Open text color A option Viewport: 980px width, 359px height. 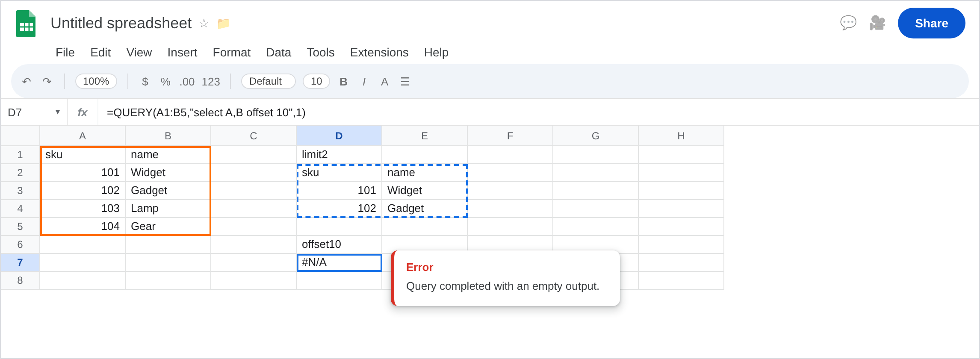coord(384,82)
